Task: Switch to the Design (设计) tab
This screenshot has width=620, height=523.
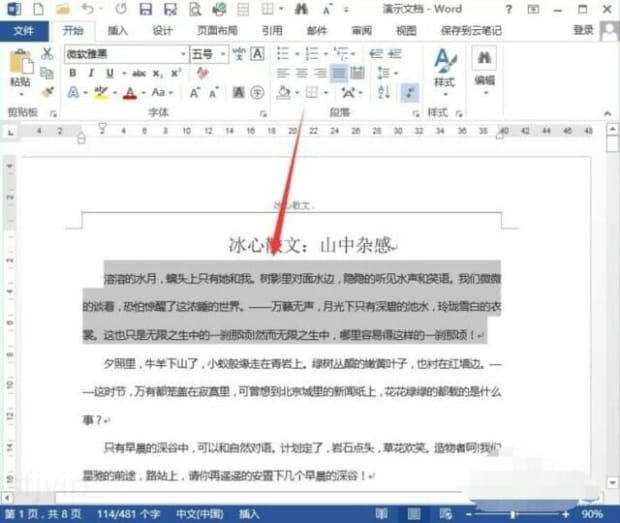Action: point(163,30)
